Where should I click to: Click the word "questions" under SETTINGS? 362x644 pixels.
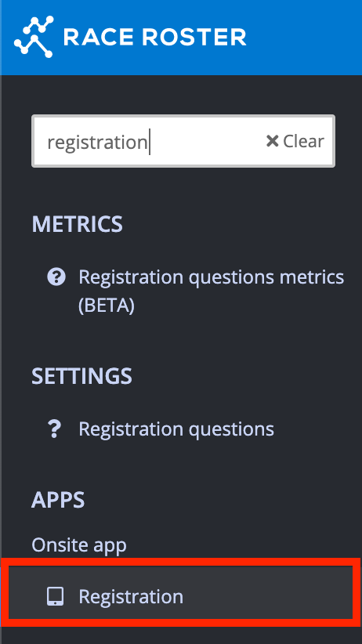231,430
